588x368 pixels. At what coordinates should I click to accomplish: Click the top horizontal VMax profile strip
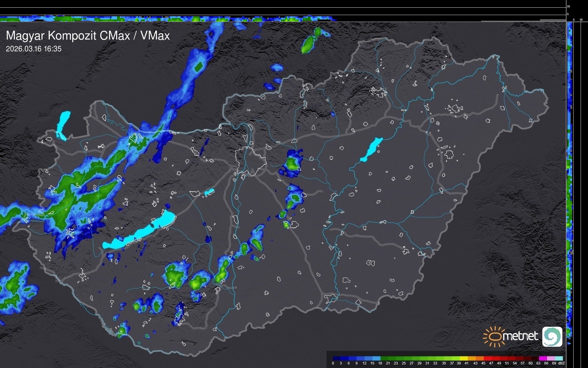[x=168, y=19]
